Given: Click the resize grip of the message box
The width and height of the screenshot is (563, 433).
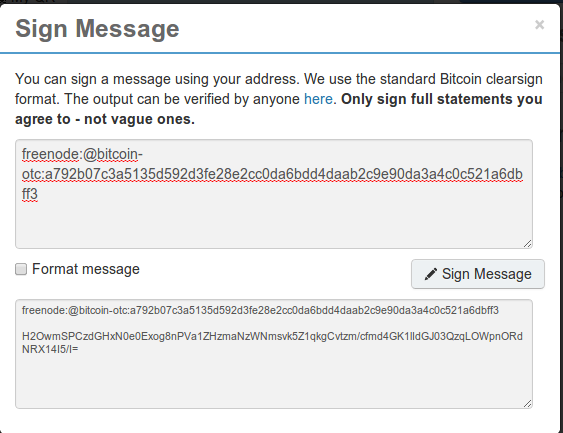Looking at the screenshot, I should [527, 243].
